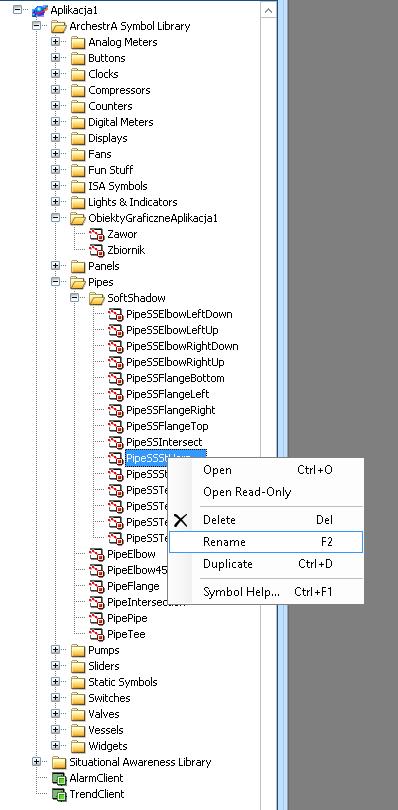The image size is (398, 810).
Task: Select the Vessels folder label
Action: pyautogui.click(x=106, y=730)
